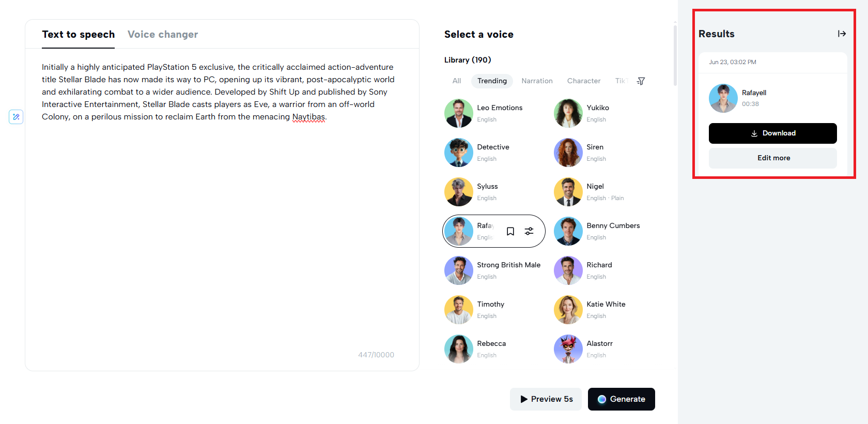Open the voice filter icon
This screenshot has width=868, height=424.
(x=641, y=81)
